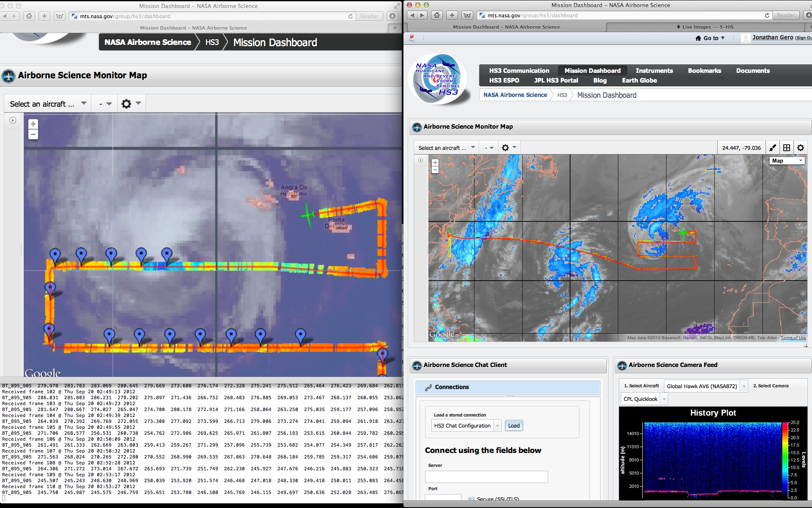Viewport: 812px width, 508px height.
Task: Click the paintbrush icon in right map toolbar
Action: click(x=773, y=148)
